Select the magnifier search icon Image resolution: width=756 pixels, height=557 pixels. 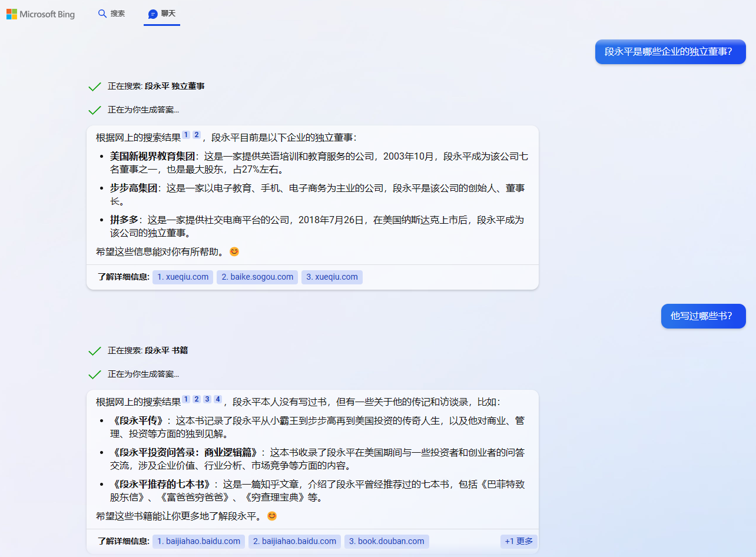[102, 13]
